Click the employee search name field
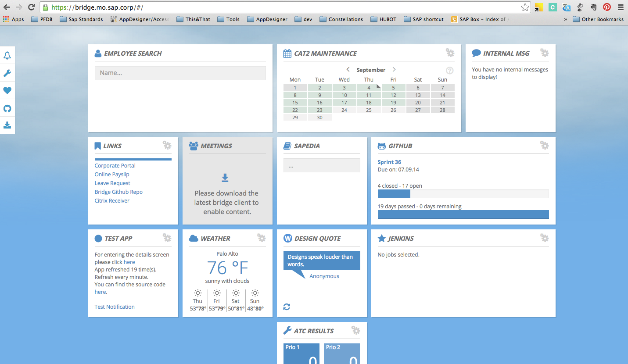Screen dimensions: 628x364 coord(180,73)
